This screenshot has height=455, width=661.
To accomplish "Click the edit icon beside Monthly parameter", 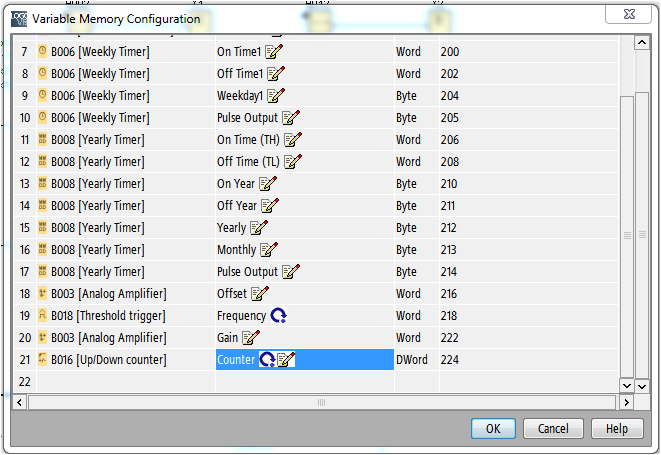I will coord(269,249).
